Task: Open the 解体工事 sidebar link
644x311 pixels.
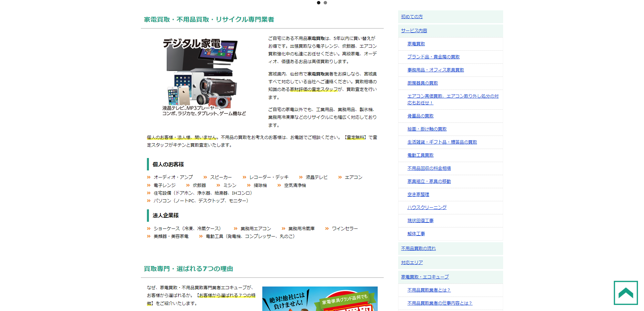Action: point(416,234)
